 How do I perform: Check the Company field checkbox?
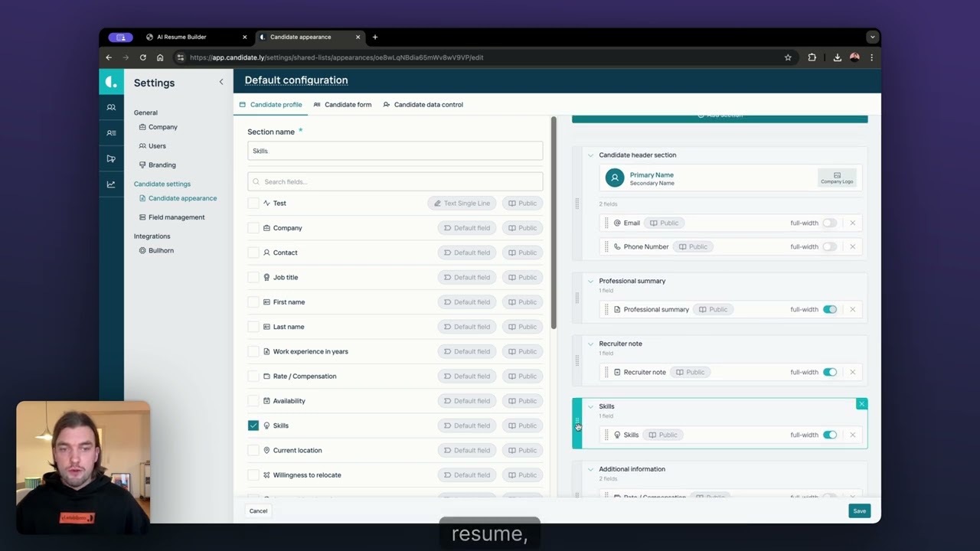point(253,228)
